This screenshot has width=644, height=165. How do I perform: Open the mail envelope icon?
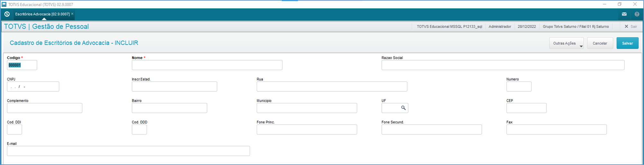(x=624, y=14)
